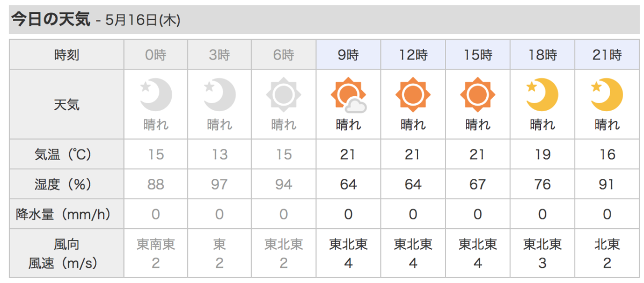Click the sun with cloud icon at 9時

coord(349,95)
